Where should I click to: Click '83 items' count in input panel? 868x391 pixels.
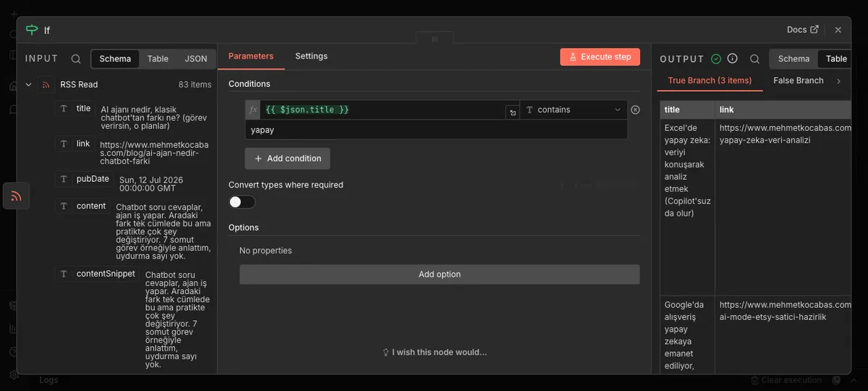click(x=195, y=85)
